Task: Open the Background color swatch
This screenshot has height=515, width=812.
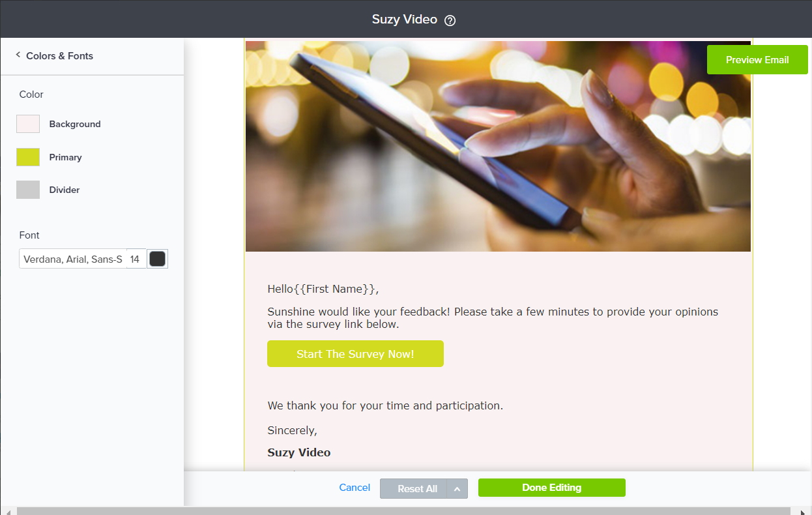Action: point(28,124)
